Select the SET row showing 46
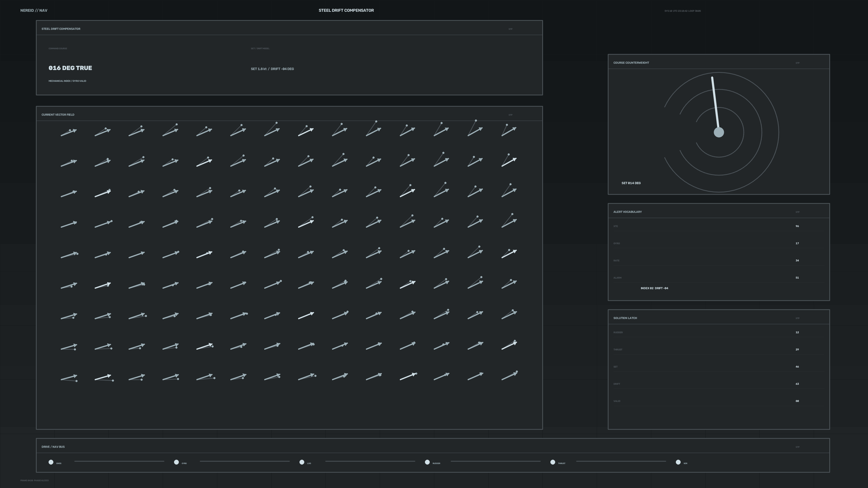Image resolution: width=868 pixels, height=488 pixels. coord(719,367)
